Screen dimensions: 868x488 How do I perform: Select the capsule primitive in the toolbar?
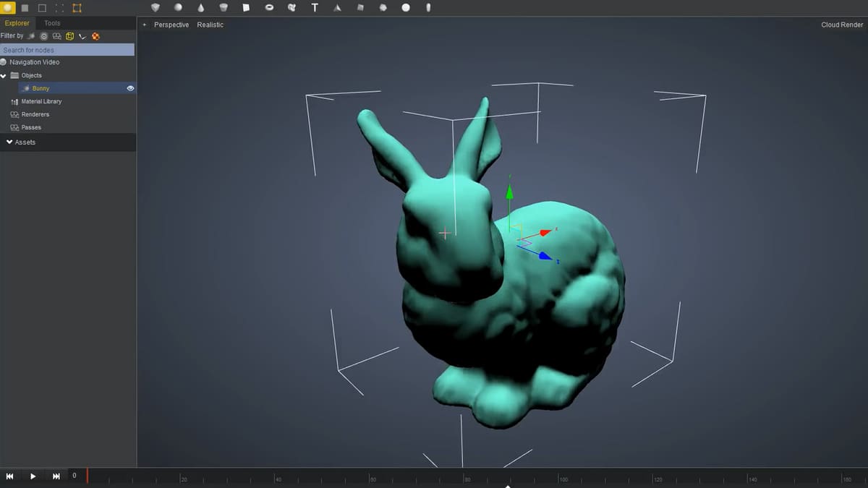click(x=428, y=7)
